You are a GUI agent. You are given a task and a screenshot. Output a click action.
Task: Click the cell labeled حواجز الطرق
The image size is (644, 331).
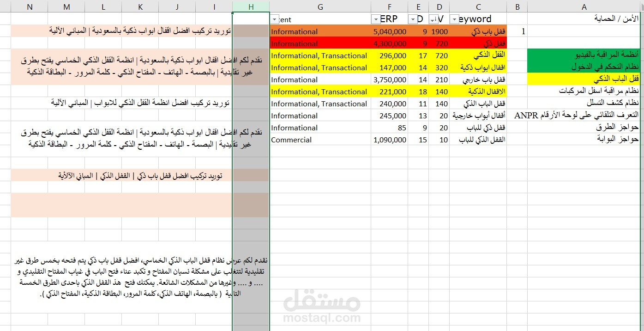(x=584, y=128)
